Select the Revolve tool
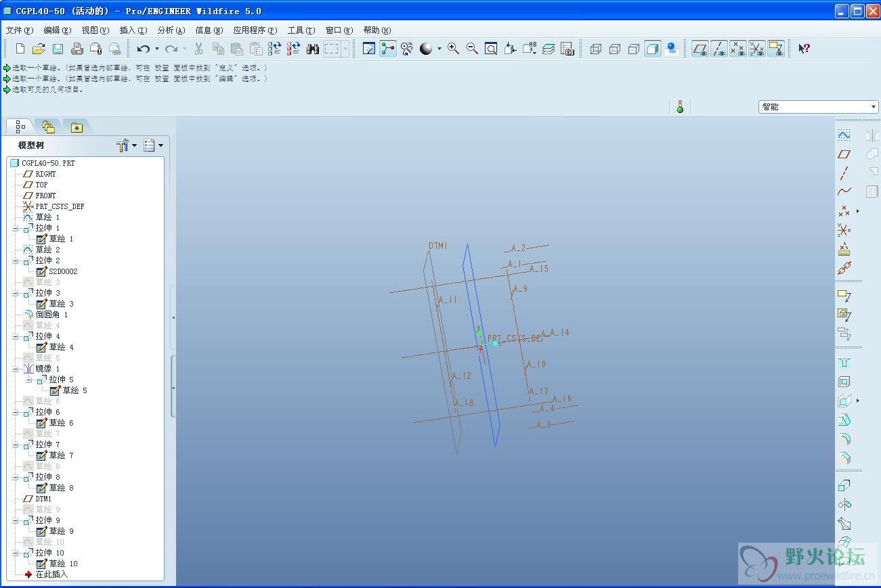The width and height of the screenshot is (881, 588). (844, 505)
